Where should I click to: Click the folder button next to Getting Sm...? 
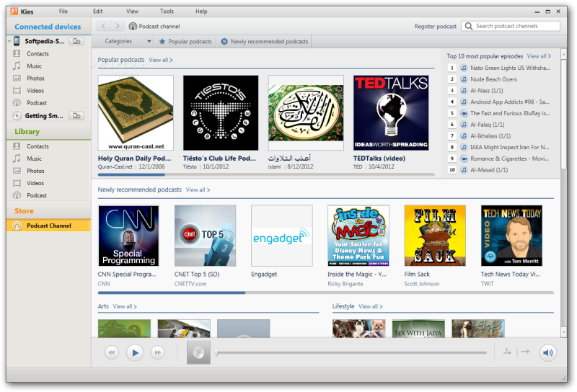[x=76, y=116]
